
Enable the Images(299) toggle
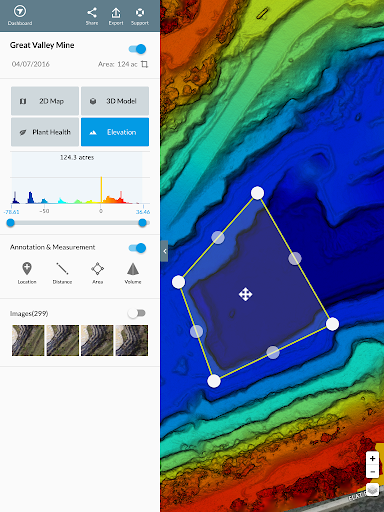(137, 313)
